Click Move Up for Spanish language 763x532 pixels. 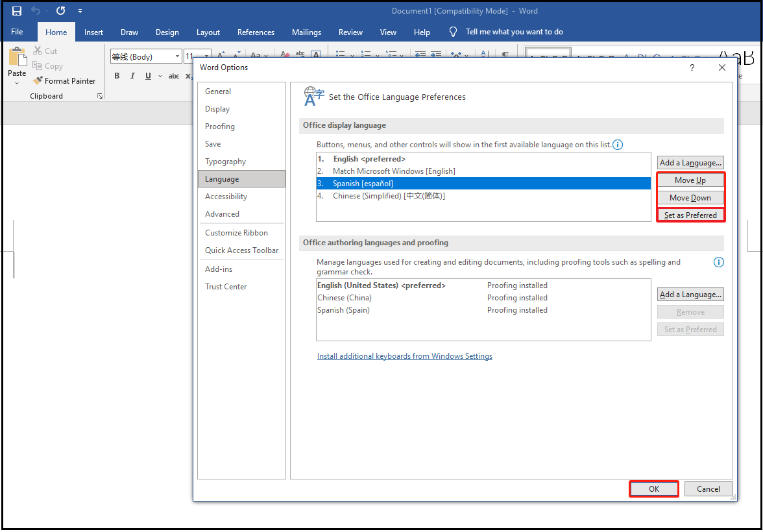[690, 180]
